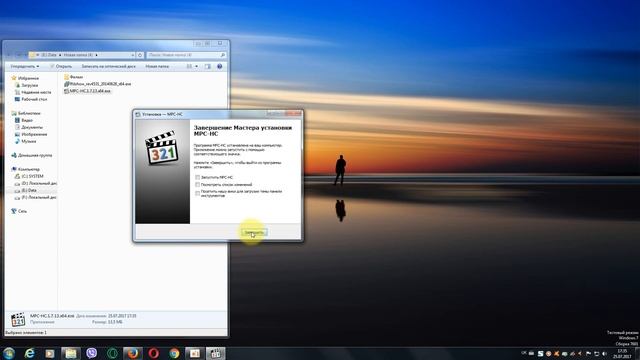
Task: Open the Windows Start menu
Action: (x=9, y=353)
